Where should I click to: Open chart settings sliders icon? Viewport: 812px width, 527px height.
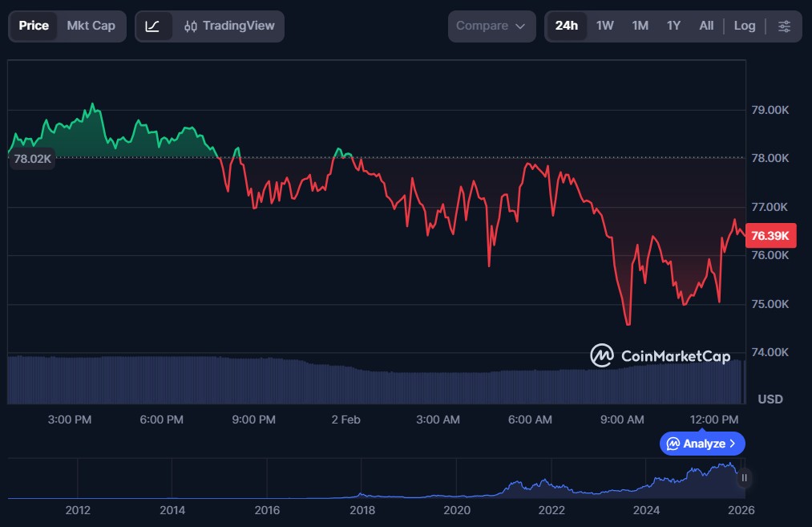[784, 26]
